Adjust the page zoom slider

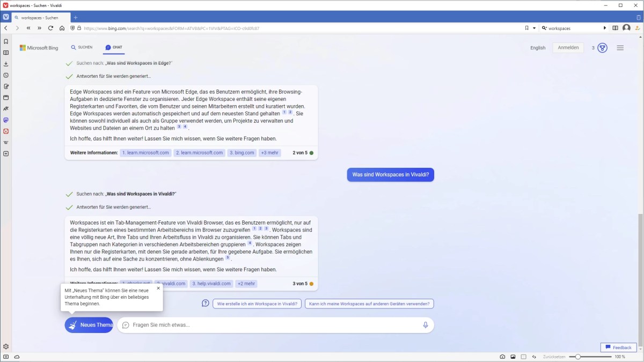click(590, 357)
